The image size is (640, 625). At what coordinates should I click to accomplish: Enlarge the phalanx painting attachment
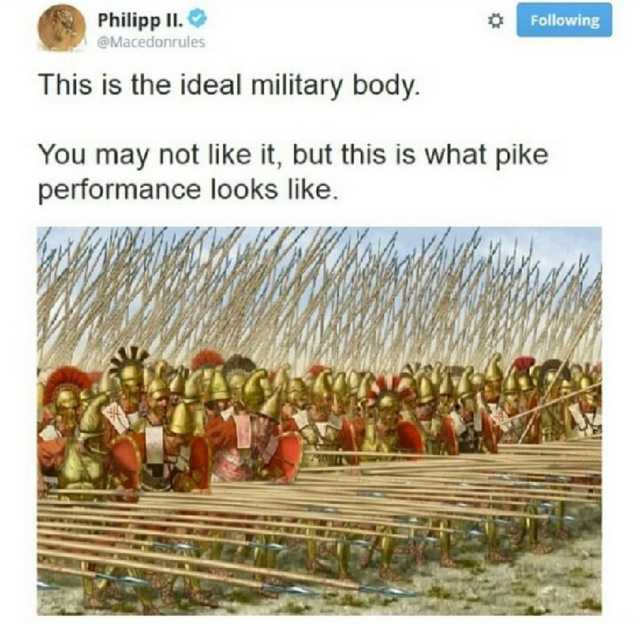click(319, 421)
